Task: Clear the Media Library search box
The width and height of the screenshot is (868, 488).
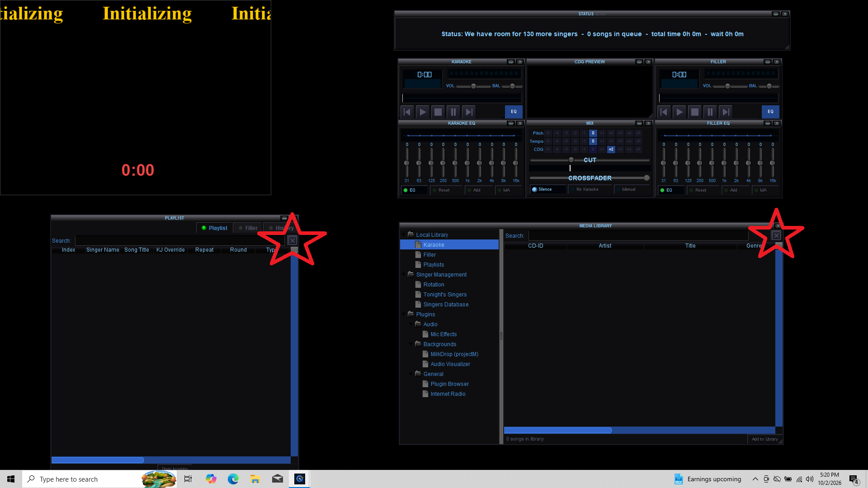Action: click(776, 236)
